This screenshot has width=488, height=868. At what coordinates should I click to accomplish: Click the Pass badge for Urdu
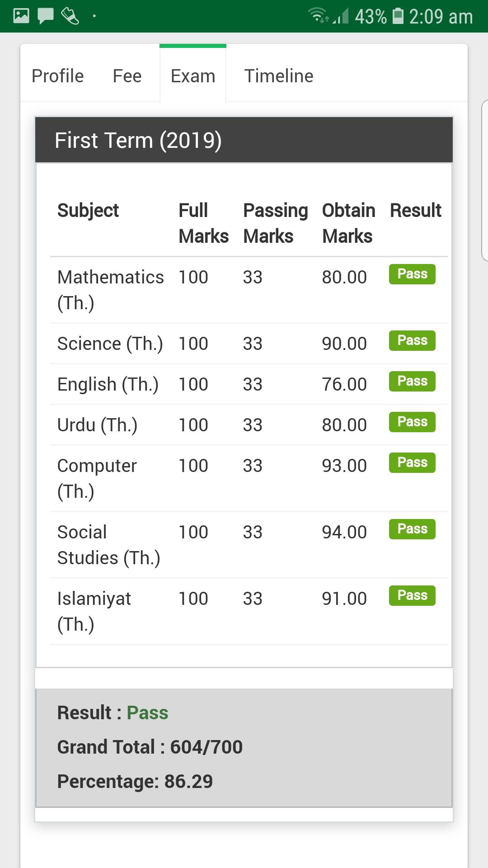click(412, 422)
